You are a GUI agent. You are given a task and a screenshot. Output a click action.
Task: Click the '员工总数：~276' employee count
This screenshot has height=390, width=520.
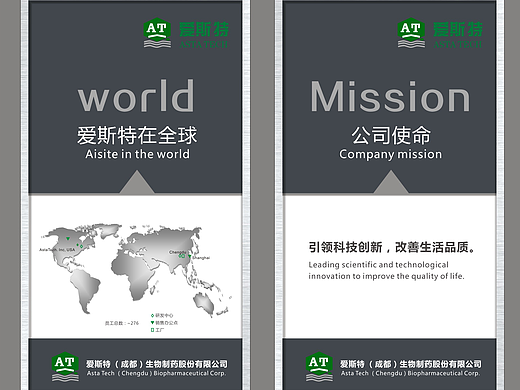122,323
